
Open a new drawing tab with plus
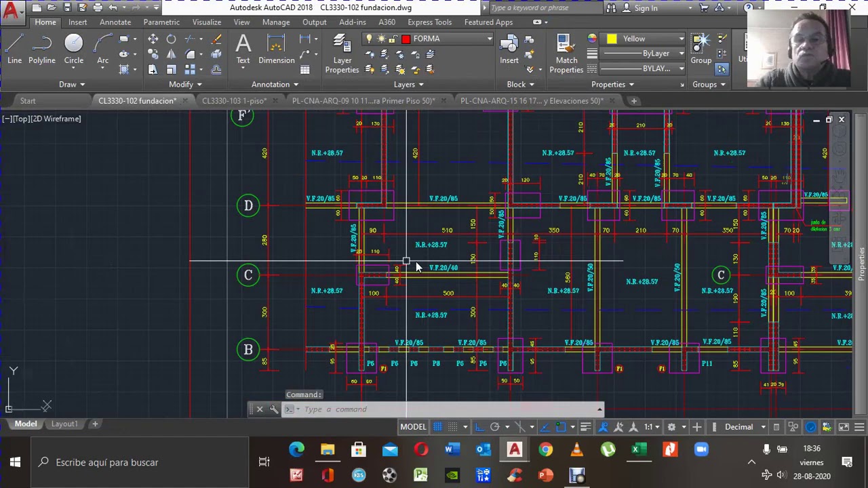point(634,101)
